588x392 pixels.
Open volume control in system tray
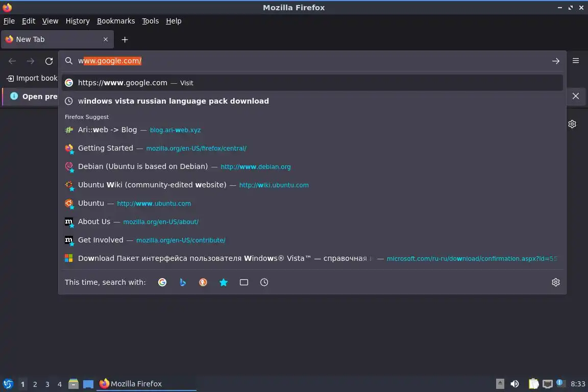click(514, 384)
